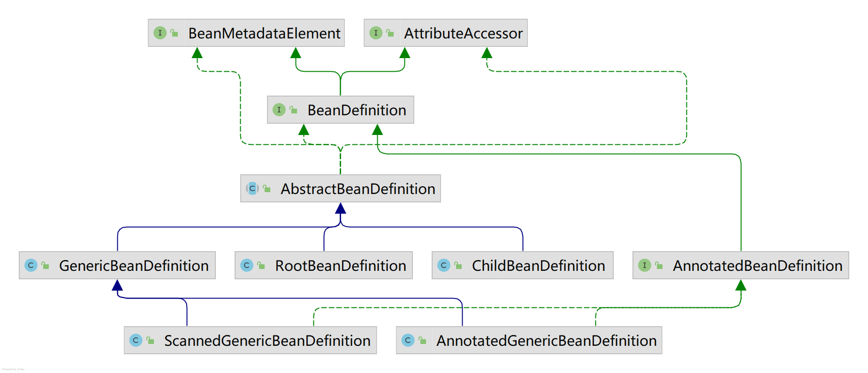Viewport: 868px width, 373px height.
Task: Select the ScannedGenericBeanDefinition class name
Action: 267,341
